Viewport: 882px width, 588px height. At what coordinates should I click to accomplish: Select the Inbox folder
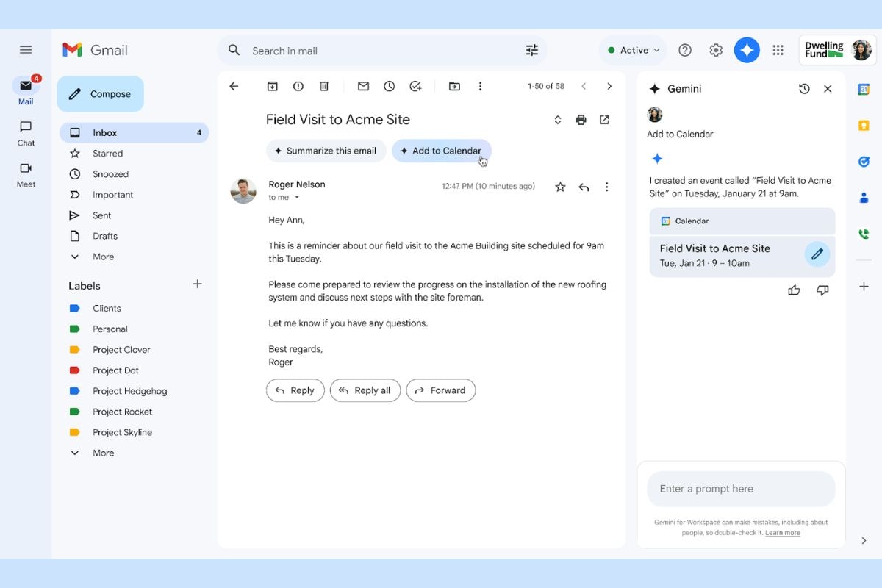tap(135, 133)
